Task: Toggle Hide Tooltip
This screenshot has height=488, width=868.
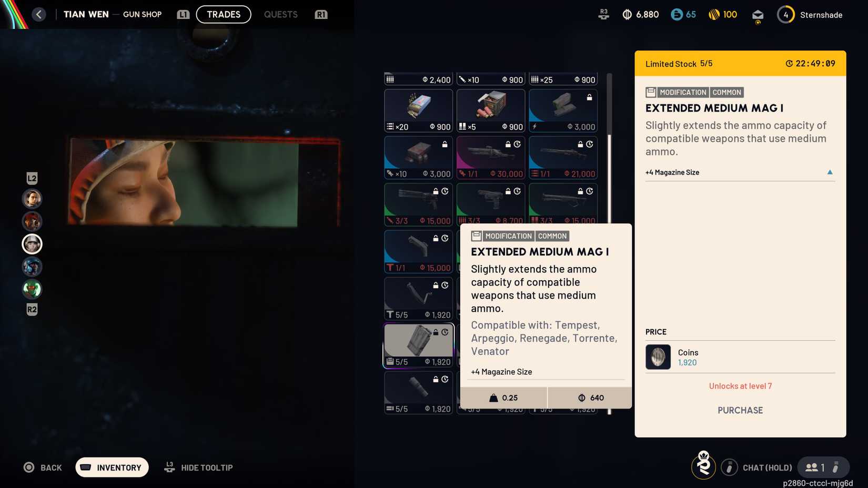Action: [199, 467]
